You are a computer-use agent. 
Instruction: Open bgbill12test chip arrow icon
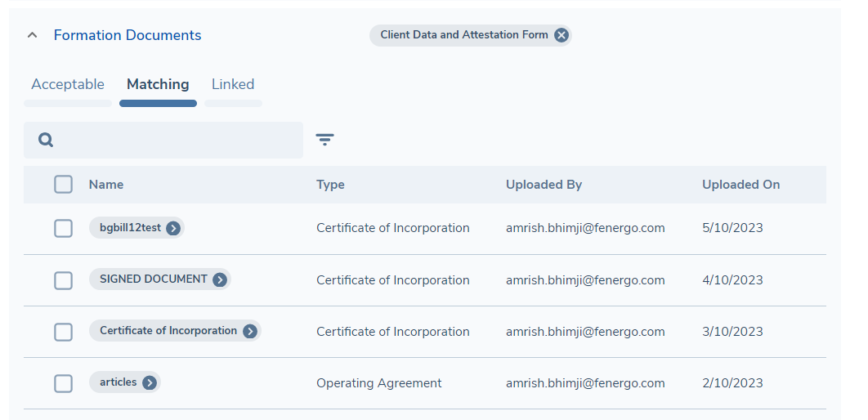[173, 229]
